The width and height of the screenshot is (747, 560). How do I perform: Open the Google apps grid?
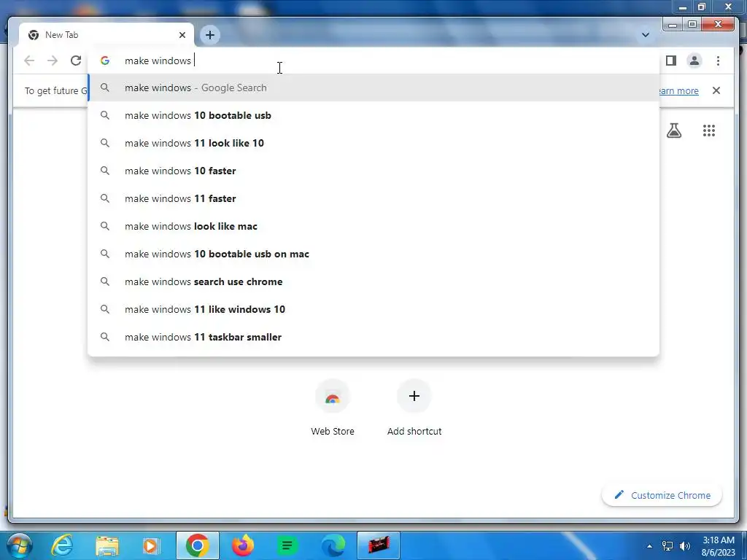(709, 130)
